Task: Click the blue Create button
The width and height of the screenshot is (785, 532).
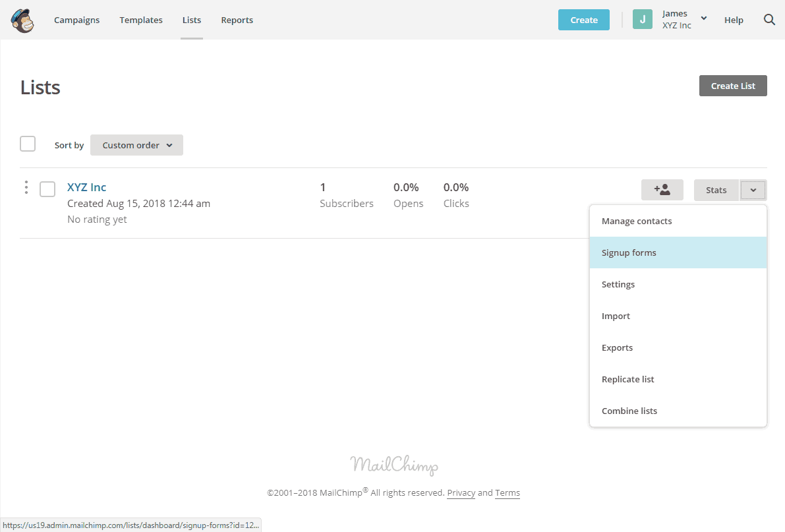Action: [584, 20]
